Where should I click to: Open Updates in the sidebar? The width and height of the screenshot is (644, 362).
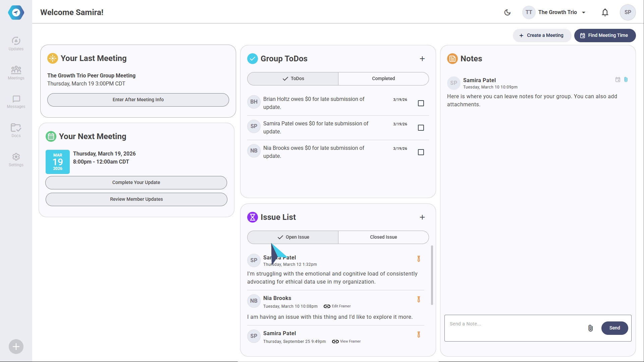tap(16, 44)
